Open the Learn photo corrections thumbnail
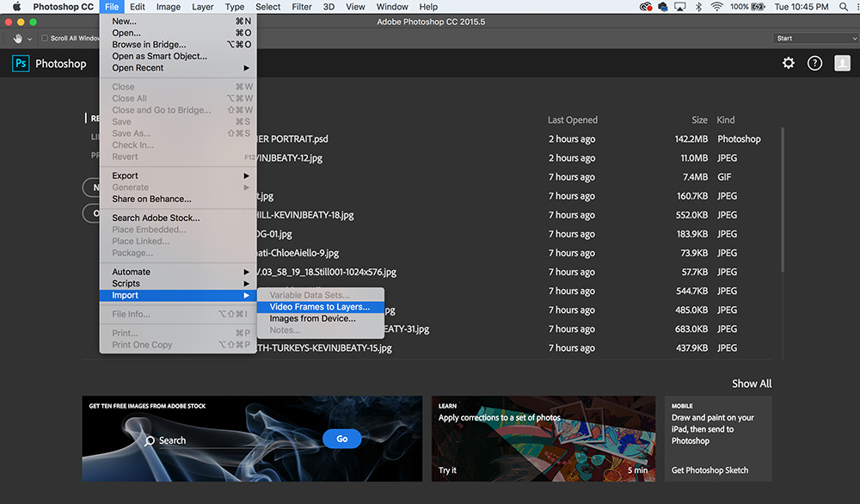The height and width of the screenshot is (504, 860). click(544, 439)
